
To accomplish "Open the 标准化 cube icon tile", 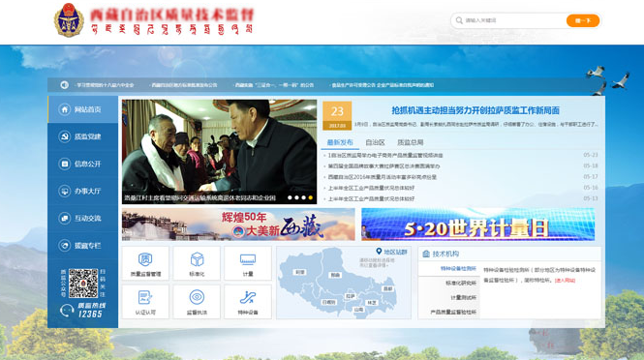I will click(x=197, y=263).
